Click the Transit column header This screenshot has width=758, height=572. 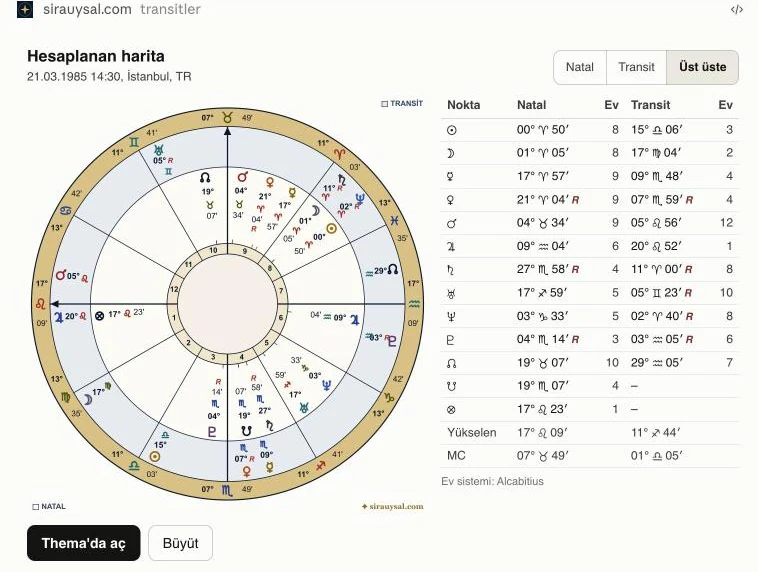pos(650,105)
